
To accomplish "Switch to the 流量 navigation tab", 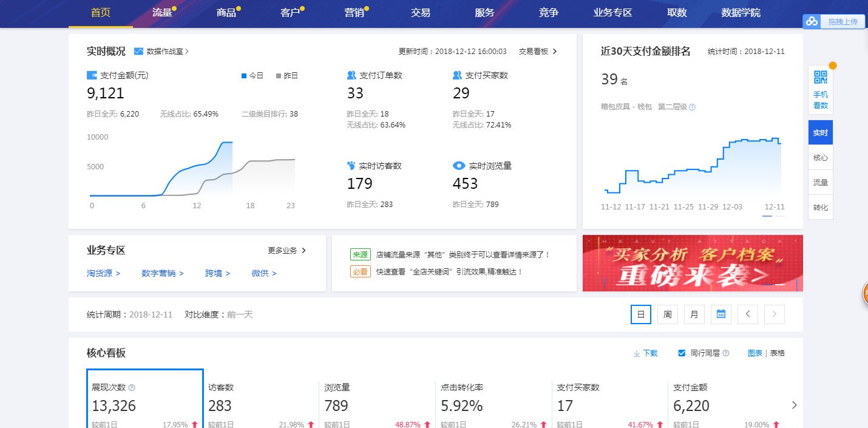I will pos(162,13).
